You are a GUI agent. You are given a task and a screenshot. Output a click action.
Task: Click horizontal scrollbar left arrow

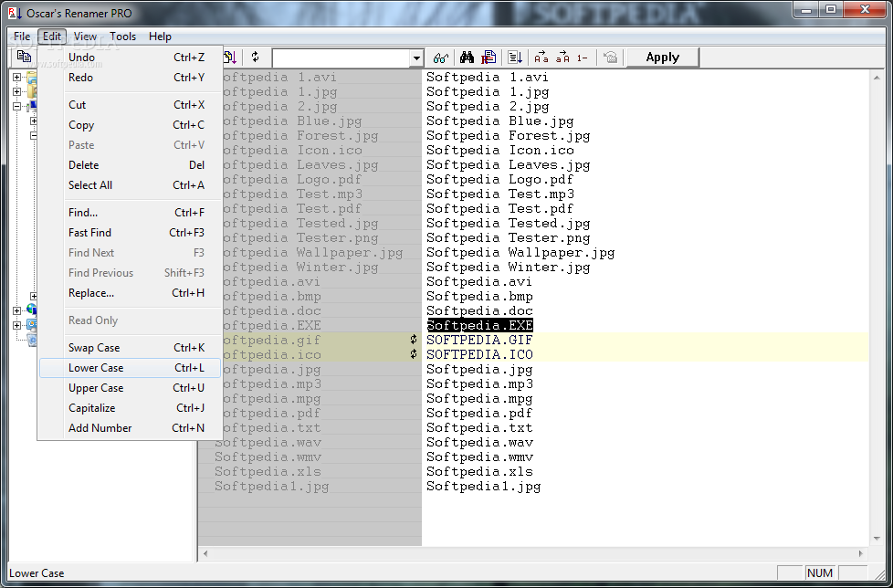[x=205, y=553]
